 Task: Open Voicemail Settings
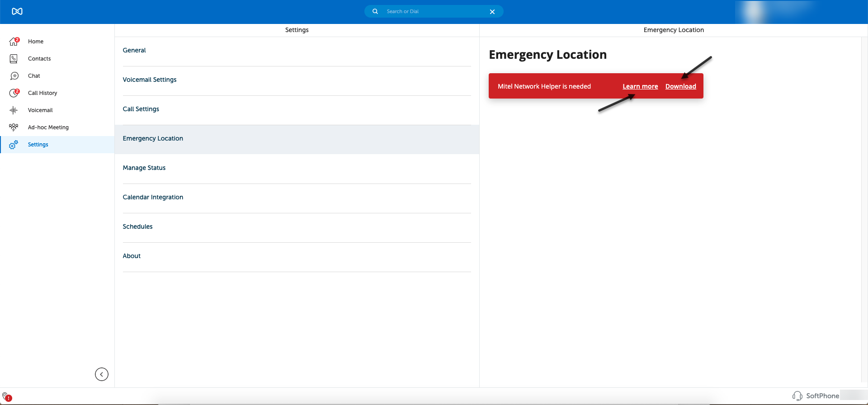(x=150, y=80)
